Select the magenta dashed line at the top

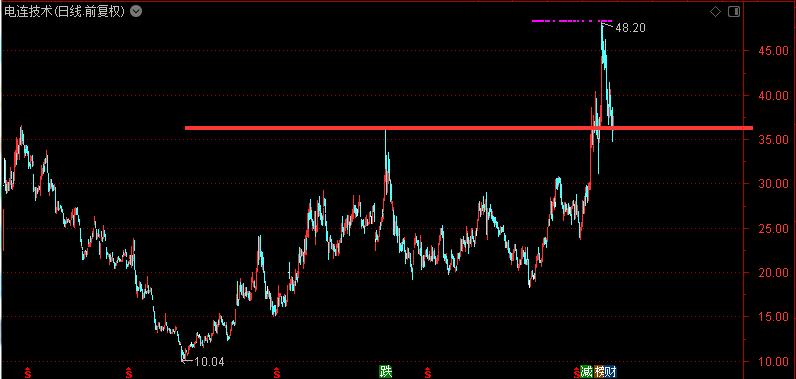coord(572,21)
